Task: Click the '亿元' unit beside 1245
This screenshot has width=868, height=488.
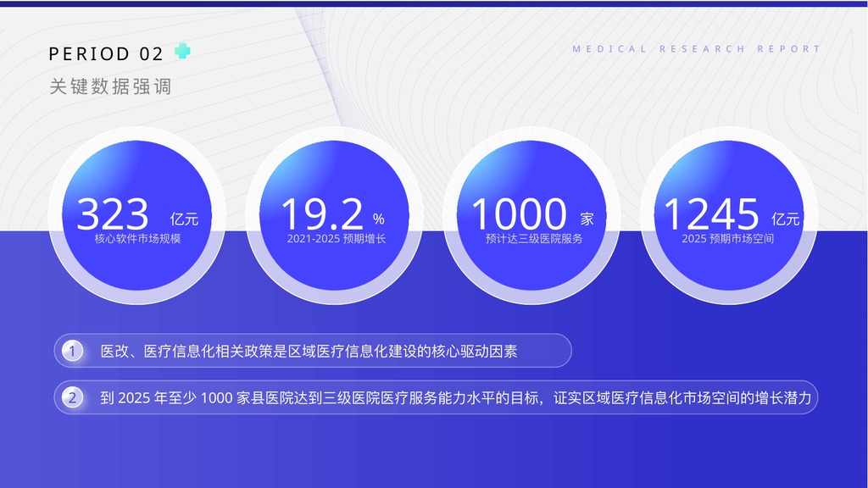Action: pos(786,219)
